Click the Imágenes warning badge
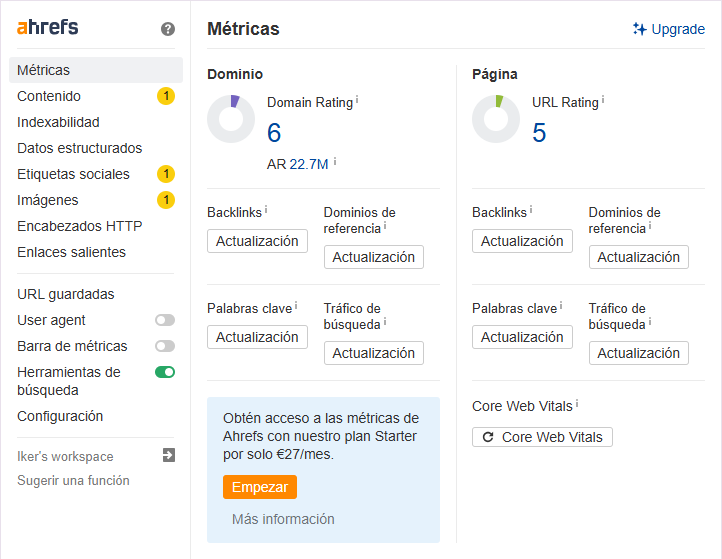 (166, 200)
